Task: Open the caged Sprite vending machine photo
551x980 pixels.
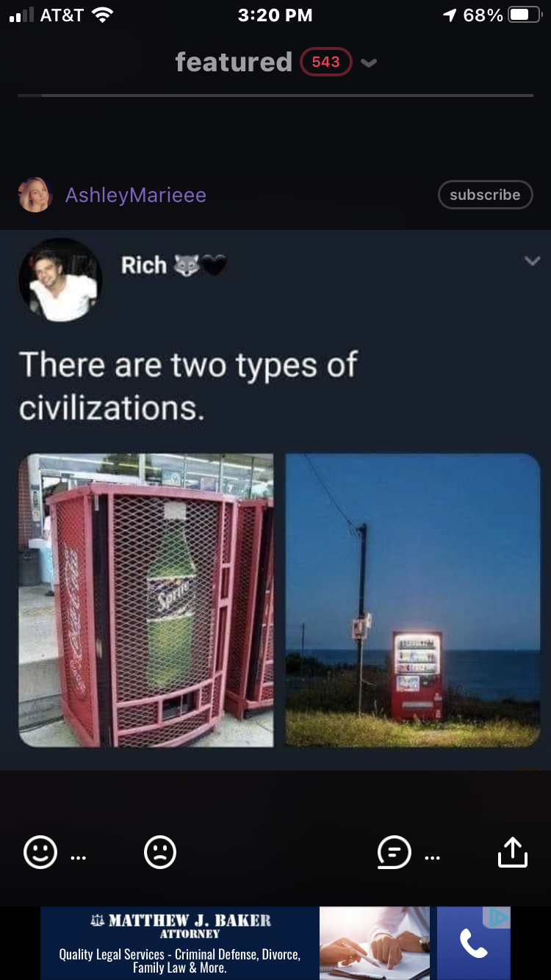Action: pyautogui.click(x=146, y=600)
